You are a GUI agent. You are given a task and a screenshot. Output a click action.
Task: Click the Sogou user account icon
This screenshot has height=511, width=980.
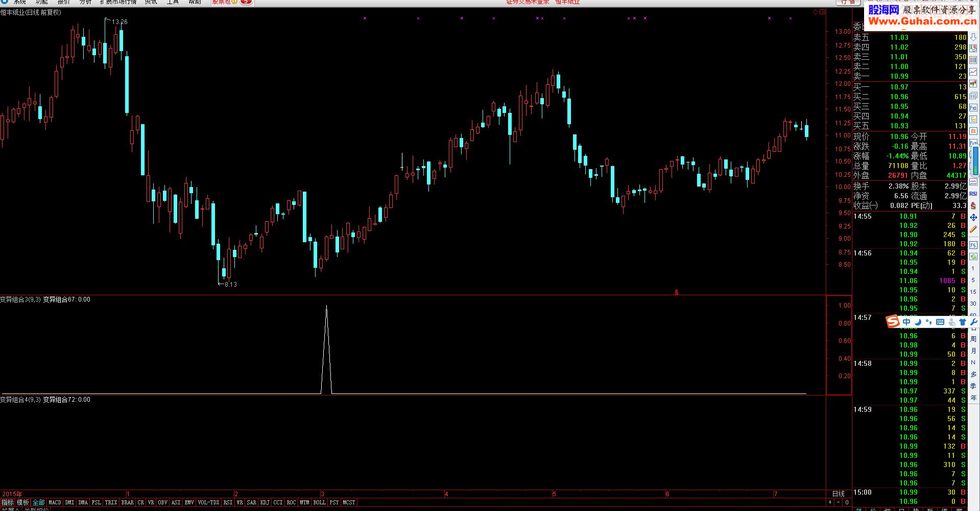[x=952, y=322]
